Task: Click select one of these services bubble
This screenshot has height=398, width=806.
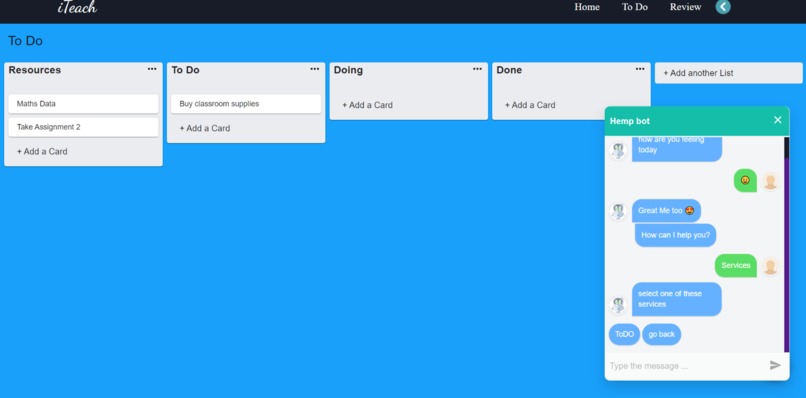Action: tap(676, 299)
